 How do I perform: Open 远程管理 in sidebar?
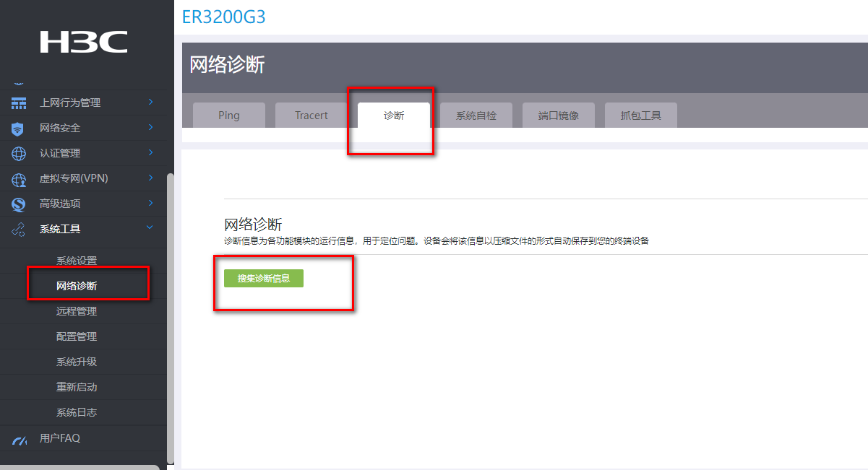pyautogui.click(x=77, y=311)
